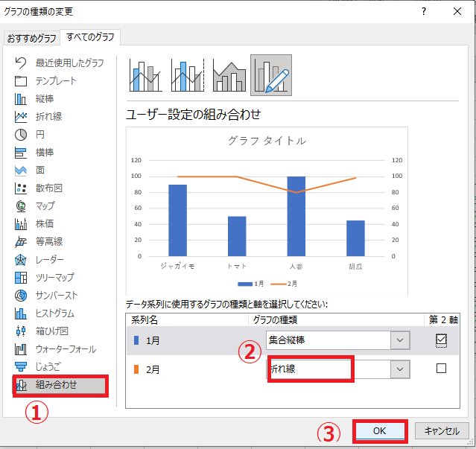This screenshot has height=449, width=476.
Task: Click the ジャガイモ axis label in preview
Action: (177, 267)
